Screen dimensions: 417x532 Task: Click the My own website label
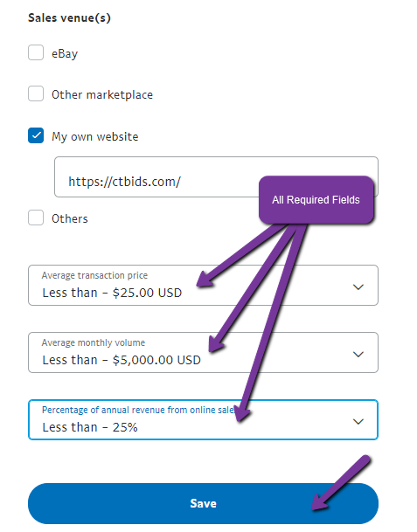pyautogui.click(x=95, y=136)
